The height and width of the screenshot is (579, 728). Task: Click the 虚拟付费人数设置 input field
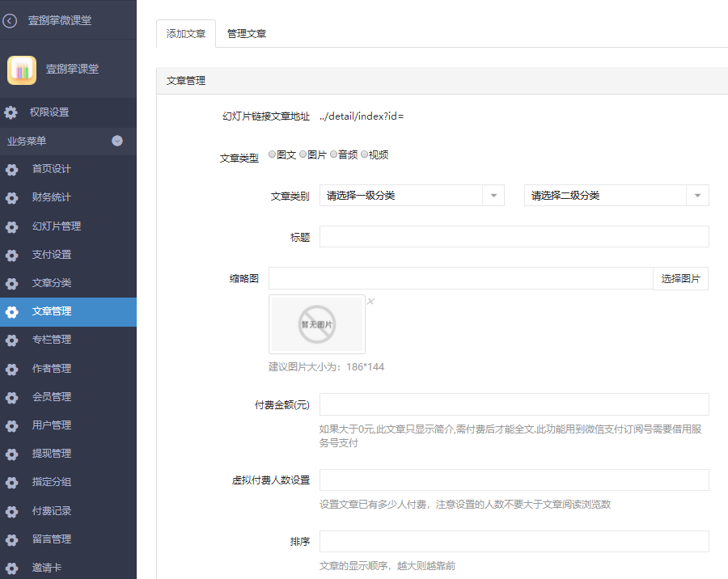tap(514, 480)
